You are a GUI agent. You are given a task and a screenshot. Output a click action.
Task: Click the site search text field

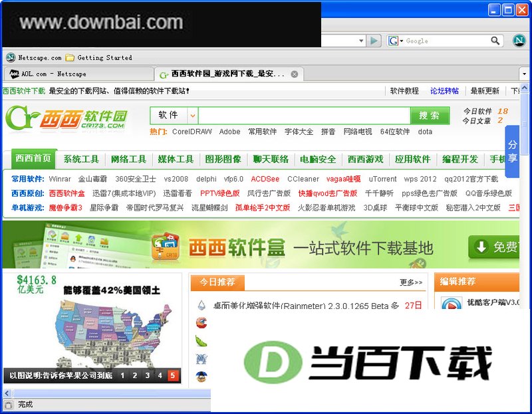click(305, 116)
